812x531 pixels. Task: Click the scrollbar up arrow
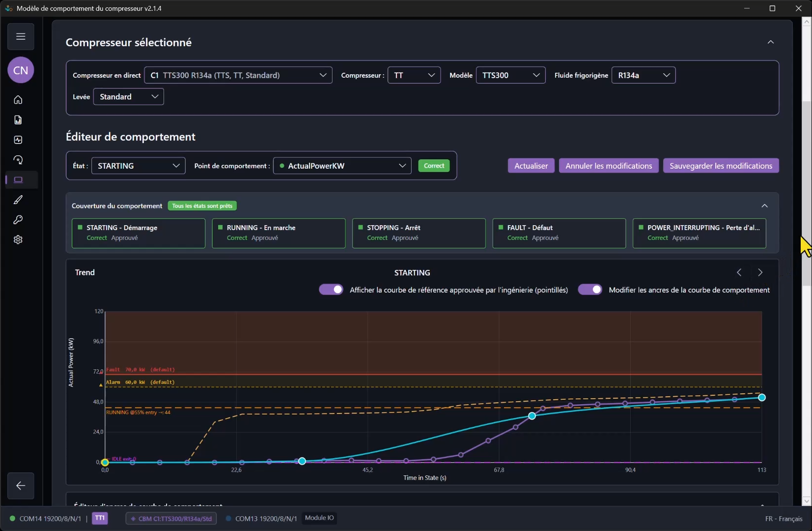(x=807, y=21)
